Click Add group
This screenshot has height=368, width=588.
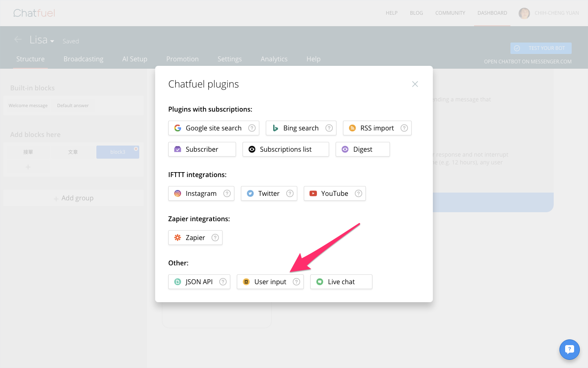73,198
